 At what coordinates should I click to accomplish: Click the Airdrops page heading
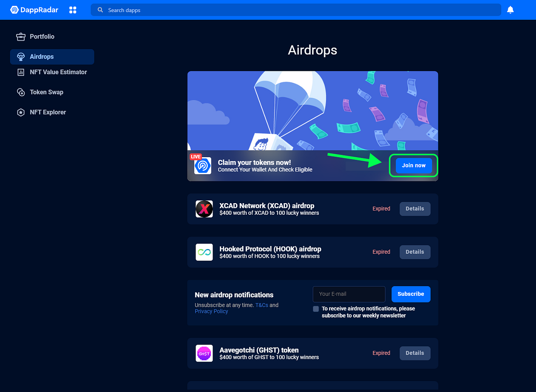[313, 50]
